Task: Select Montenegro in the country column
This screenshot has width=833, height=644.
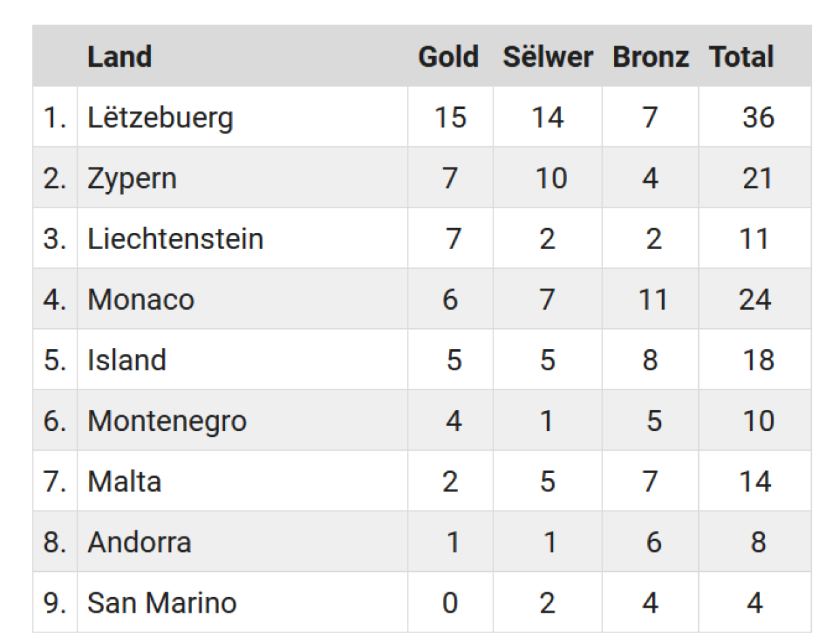Action: [x=167, y=421]
